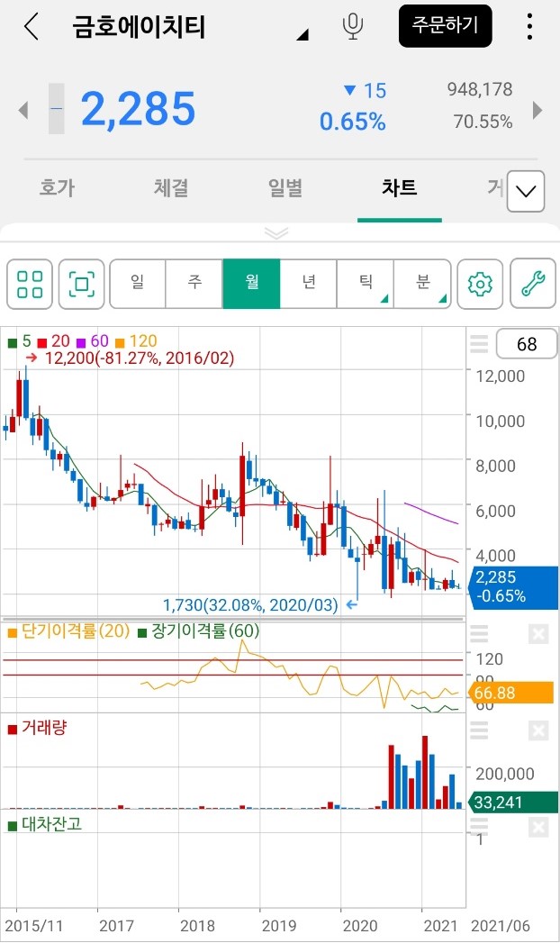The height and width of the screenshot is (943, 560).
Task: Open the 주문하기 order button
Action: pos(446,26)
